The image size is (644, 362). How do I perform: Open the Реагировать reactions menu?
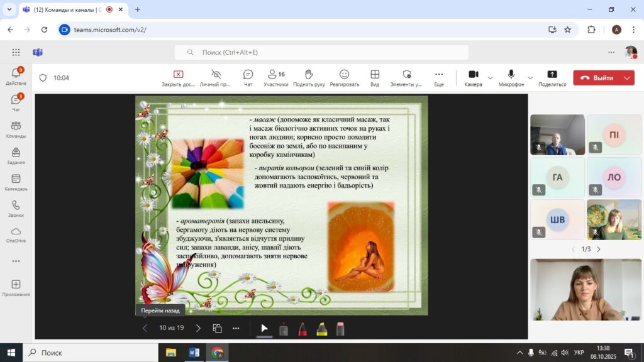[344, 77]
